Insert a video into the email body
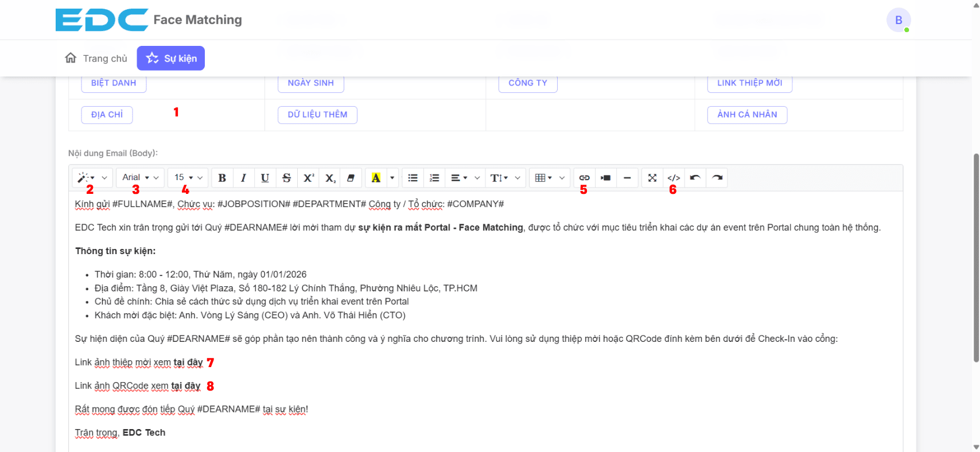This screenshot has height=452, width=980. (x=606, y=178)
